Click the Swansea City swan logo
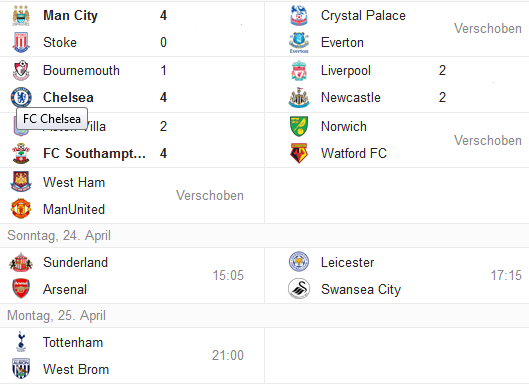The height and width of the screenshot is (385, 529). (x=299, y=289)
